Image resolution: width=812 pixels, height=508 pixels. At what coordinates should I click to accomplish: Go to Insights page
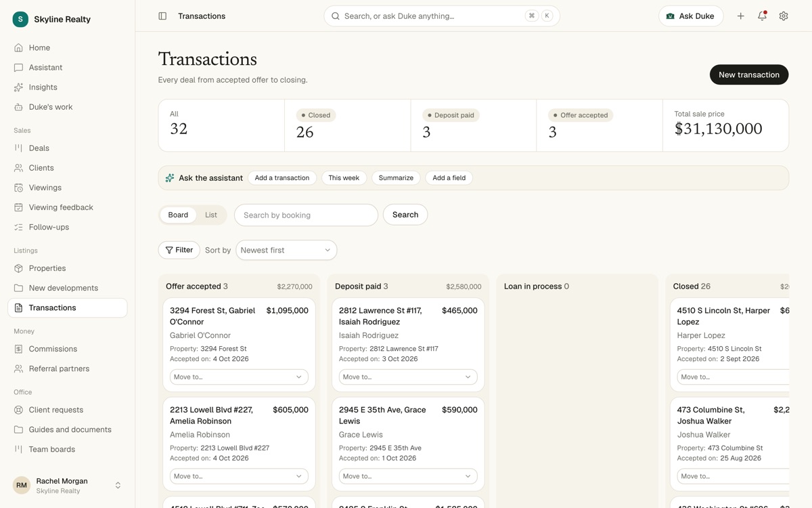(x=68, y=87)
